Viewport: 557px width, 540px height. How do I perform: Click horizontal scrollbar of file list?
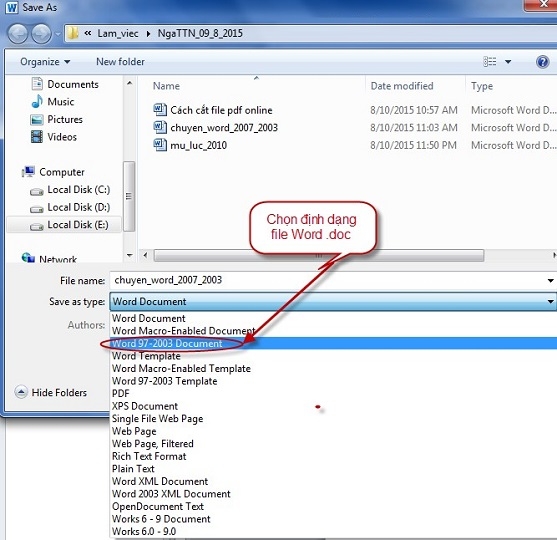point(319,255)
